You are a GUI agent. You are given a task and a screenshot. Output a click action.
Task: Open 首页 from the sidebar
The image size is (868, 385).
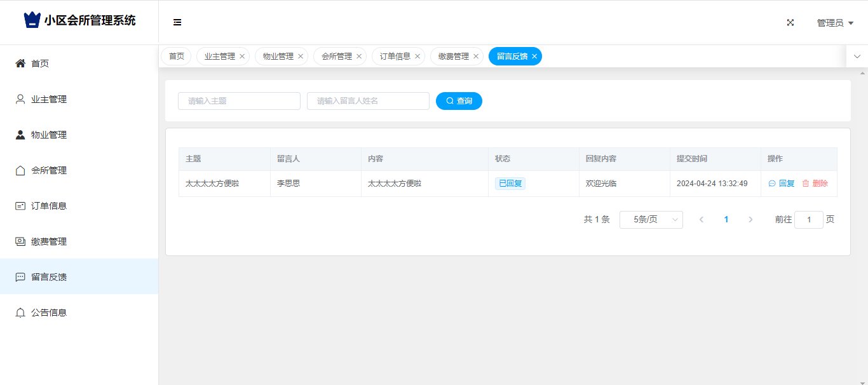click(40, 64)
